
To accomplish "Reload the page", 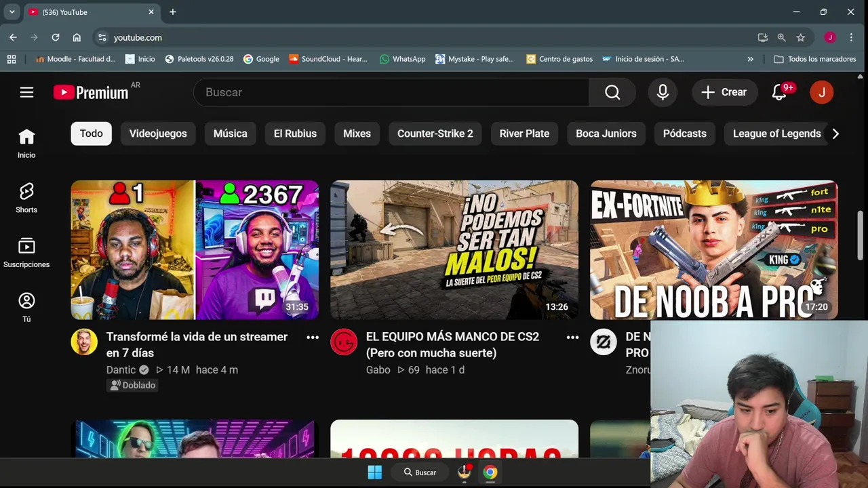I will [56, 37].
